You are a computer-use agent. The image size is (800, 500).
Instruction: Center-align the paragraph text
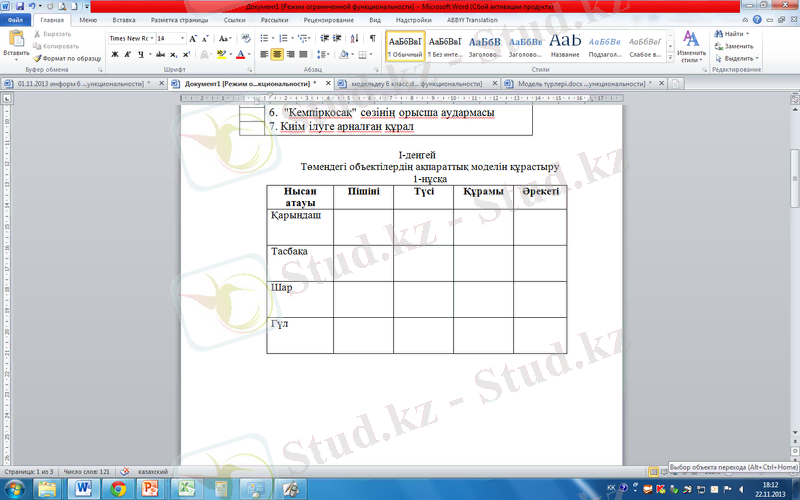(x=277, y=54)
